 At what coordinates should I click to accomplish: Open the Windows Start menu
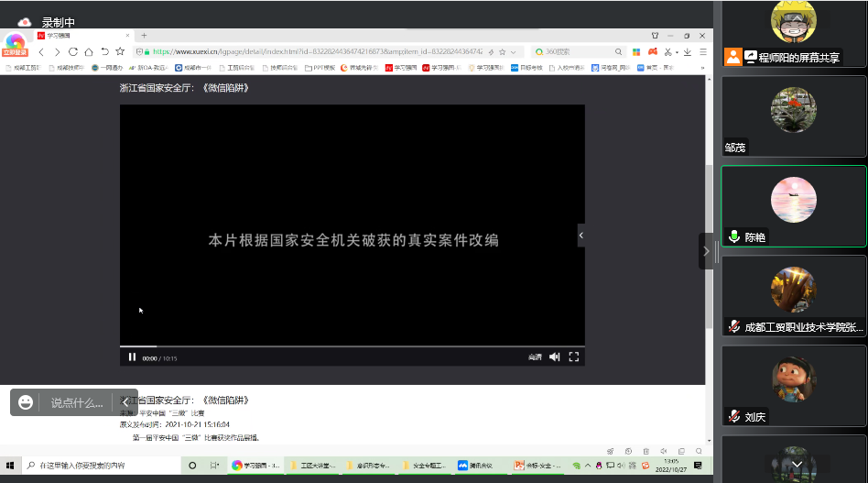tap(10, 466)
